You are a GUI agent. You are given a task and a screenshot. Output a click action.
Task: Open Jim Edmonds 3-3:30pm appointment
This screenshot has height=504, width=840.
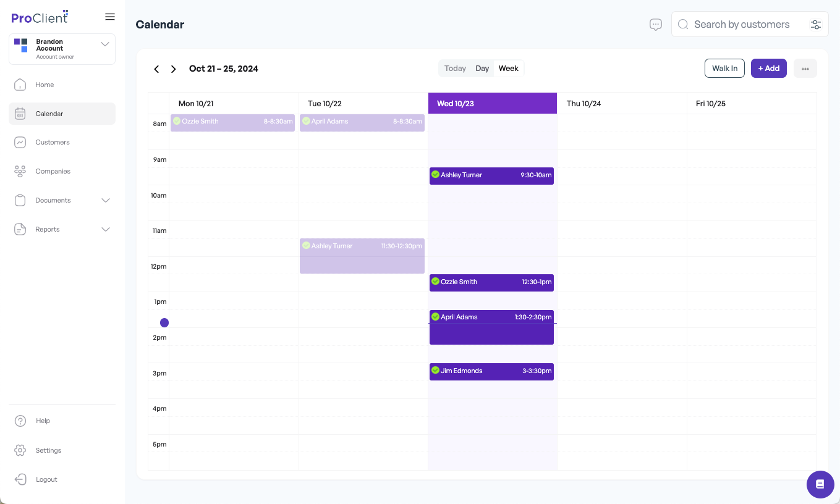click(x=491, y=371)
